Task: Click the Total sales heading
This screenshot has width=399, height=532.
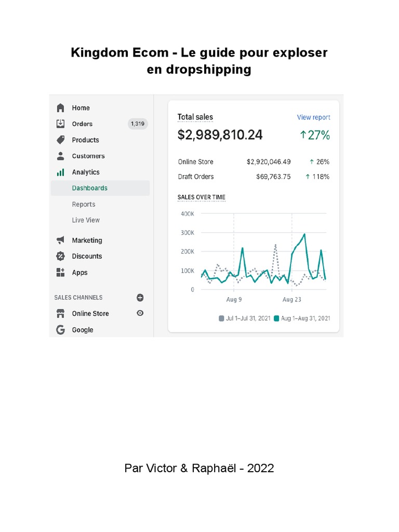Action: tap(195, 117)
